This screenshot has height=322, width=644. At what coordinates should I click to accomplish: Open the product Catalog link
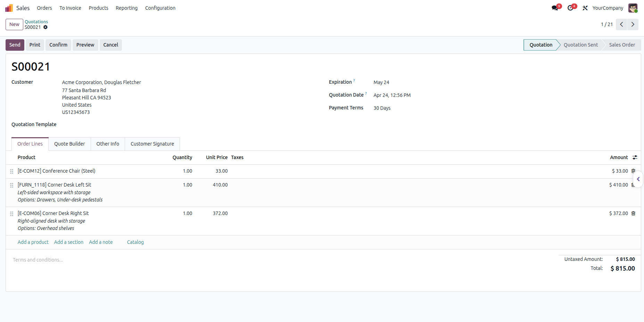135,242
